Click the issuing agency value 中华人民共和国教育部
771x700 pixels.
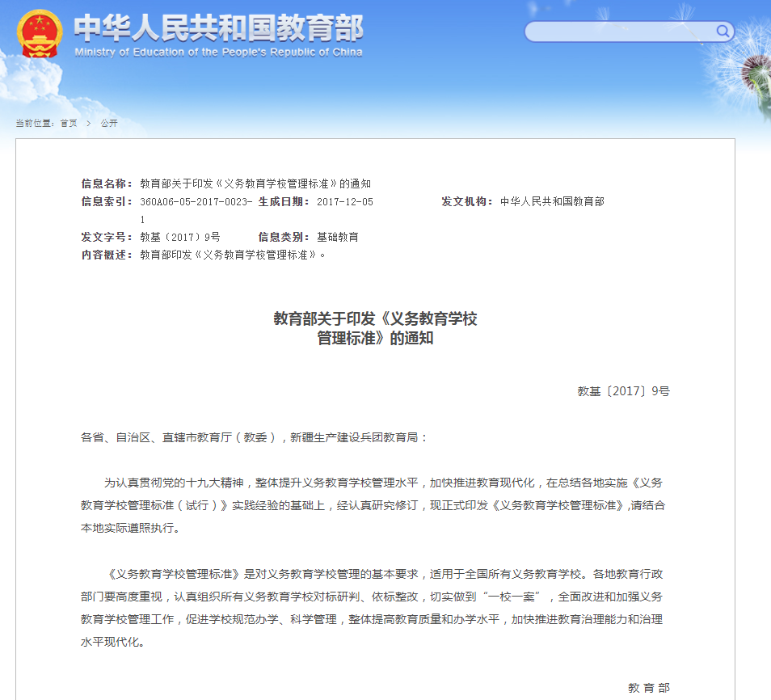[x=552, y=201]
